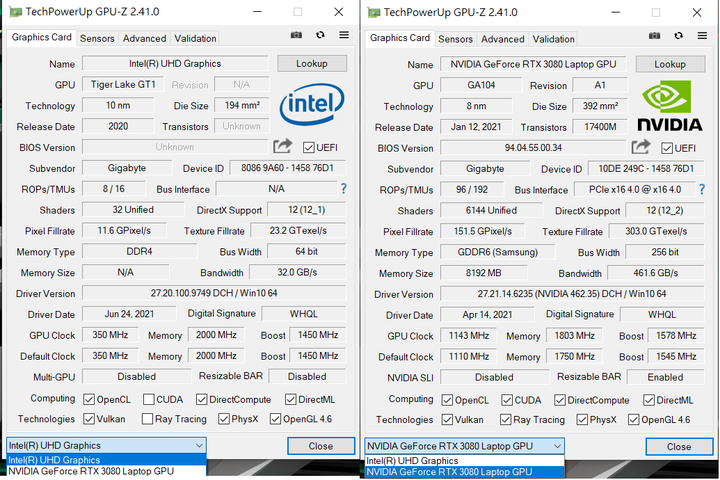The width and height of the screenshot is (720, 480).
Task: Click Close button in NVIDIA window
Action: pos(679,447)
